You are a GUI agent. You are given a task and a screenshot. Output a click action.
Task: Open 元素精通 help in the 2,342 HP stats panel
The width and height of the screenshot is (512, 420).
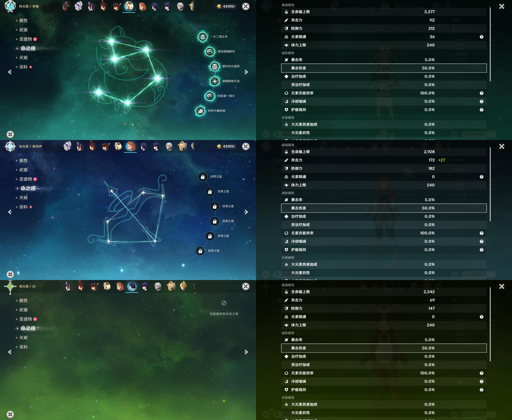point(481,317)
